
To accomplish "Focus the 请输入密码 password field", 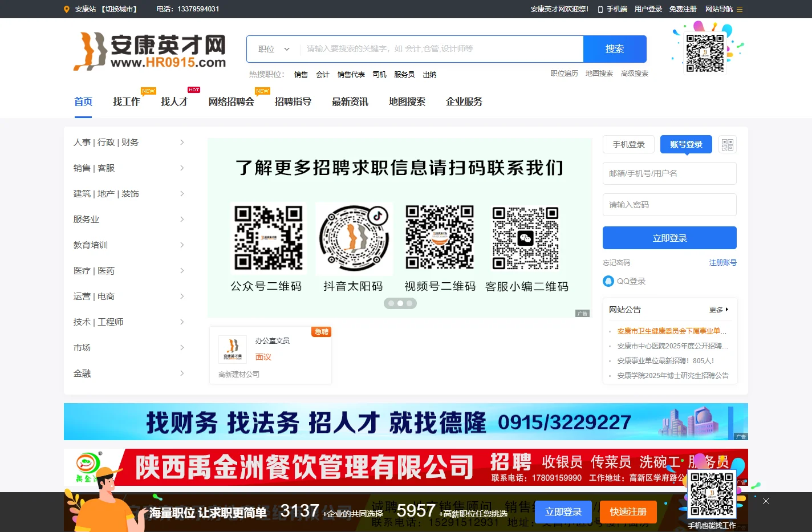I will pos(669,205).
